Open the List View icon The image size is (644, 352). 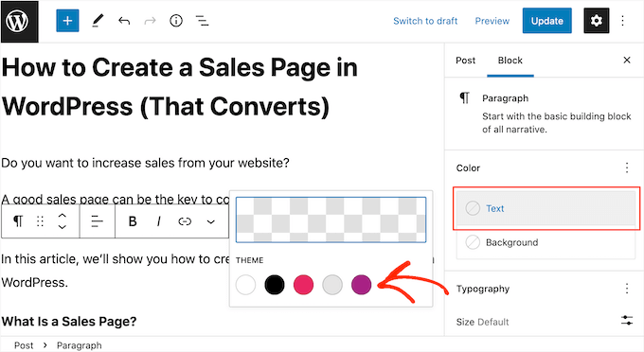click(x=202, y=21)
